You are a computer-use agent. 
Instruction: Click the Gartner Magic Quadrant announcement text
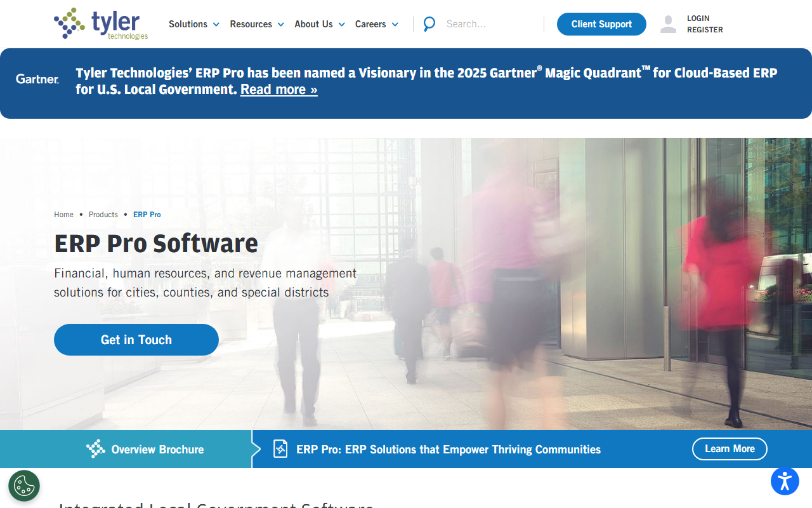tap(426, 81)
